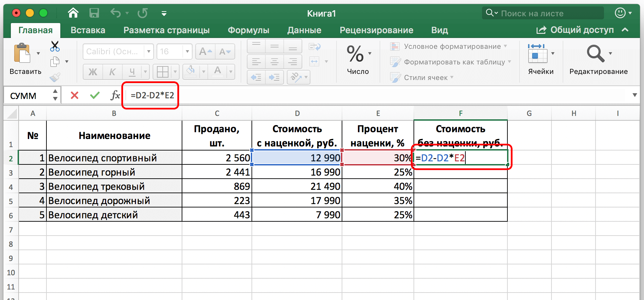Open Стили ячеек menu

click(x=422, y=78)
